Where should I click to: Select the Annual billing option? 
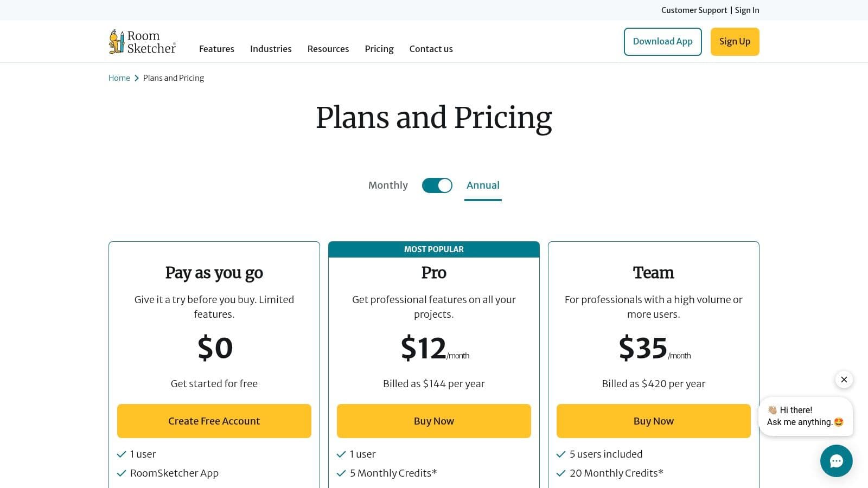482,185
